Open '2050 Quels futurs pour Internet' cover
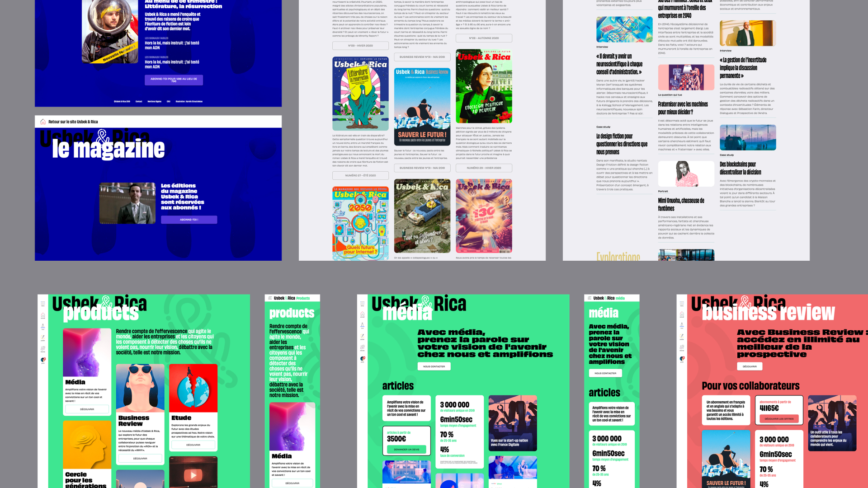Screen dimensions: 868x488 360,223
